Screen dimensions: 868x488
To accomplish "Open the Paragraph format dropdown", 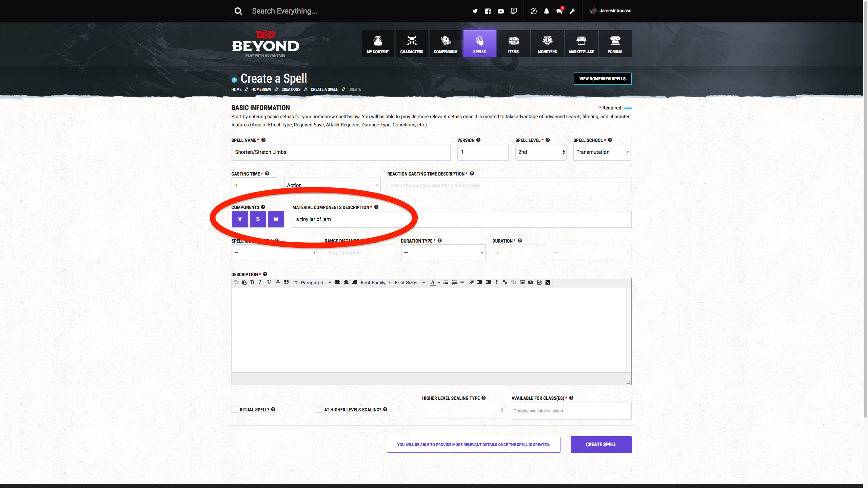I will [316, 283].
